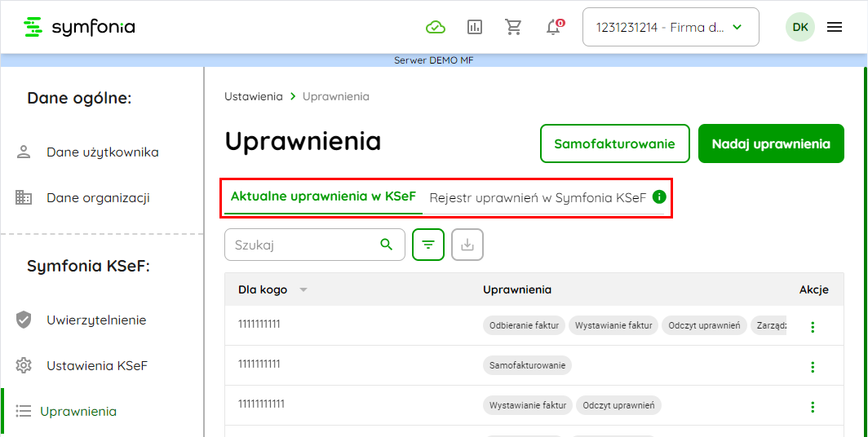Click the Odbieranie faktur tag
This screenshot has width=868, height=437.
[524, 326]
